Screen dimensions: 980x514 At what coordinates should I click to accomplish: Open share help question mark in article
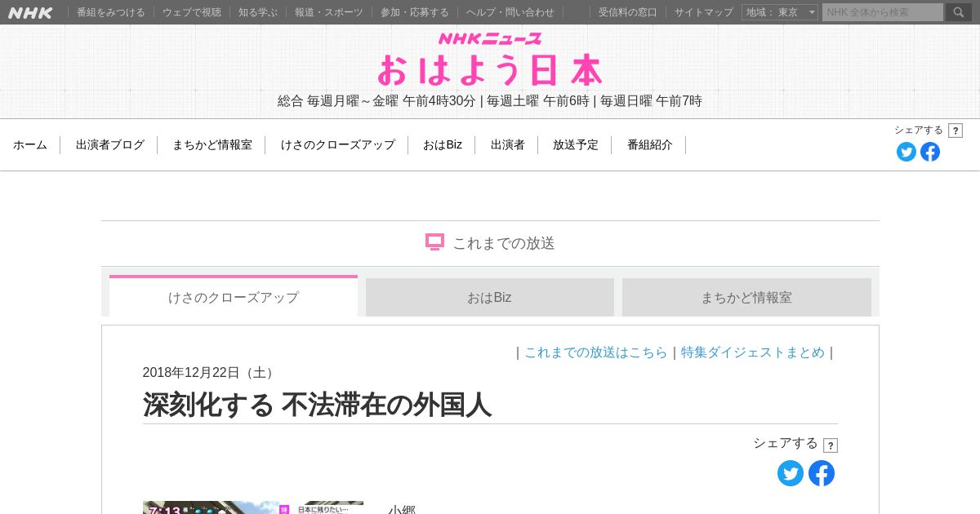coord(831,445)
